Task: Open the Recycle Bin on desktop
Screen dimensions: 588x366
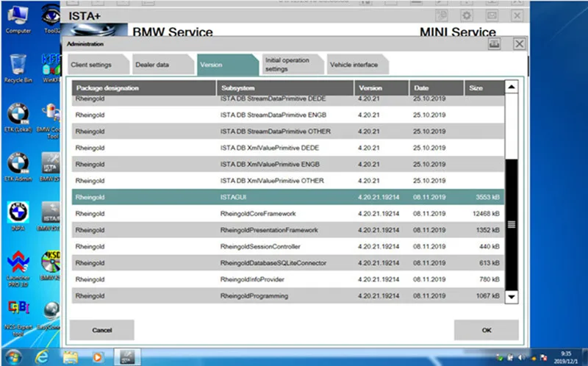Action: (17, 68)
